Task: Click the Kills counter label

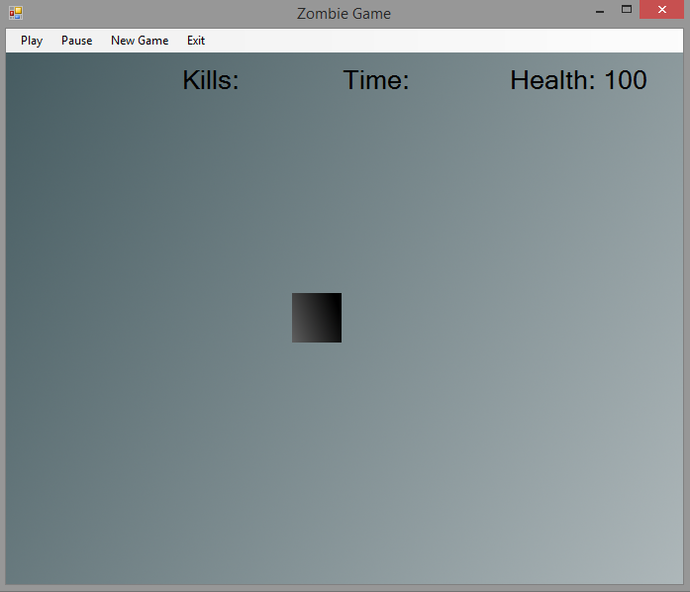Action: pyautogui.click(x=210, y=81)
